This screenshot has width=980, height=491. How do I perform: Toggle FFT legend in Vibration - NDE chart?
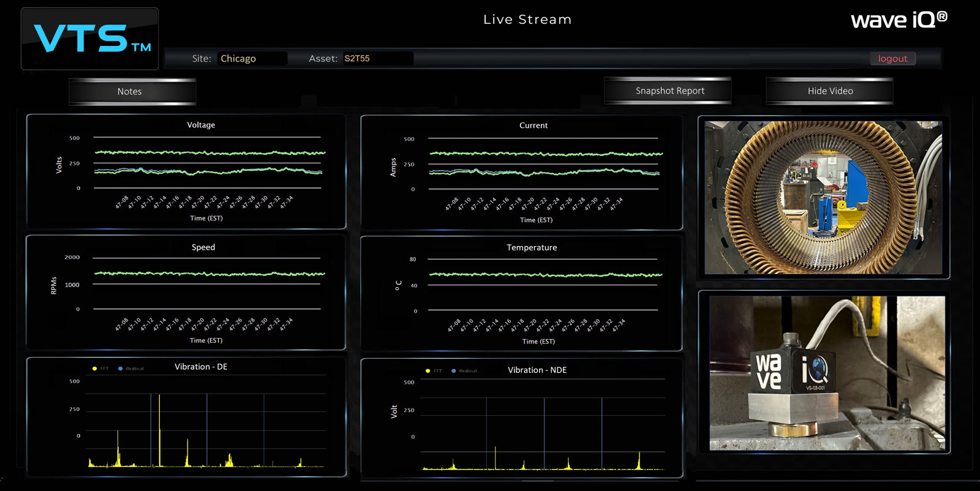coord(434,371)
